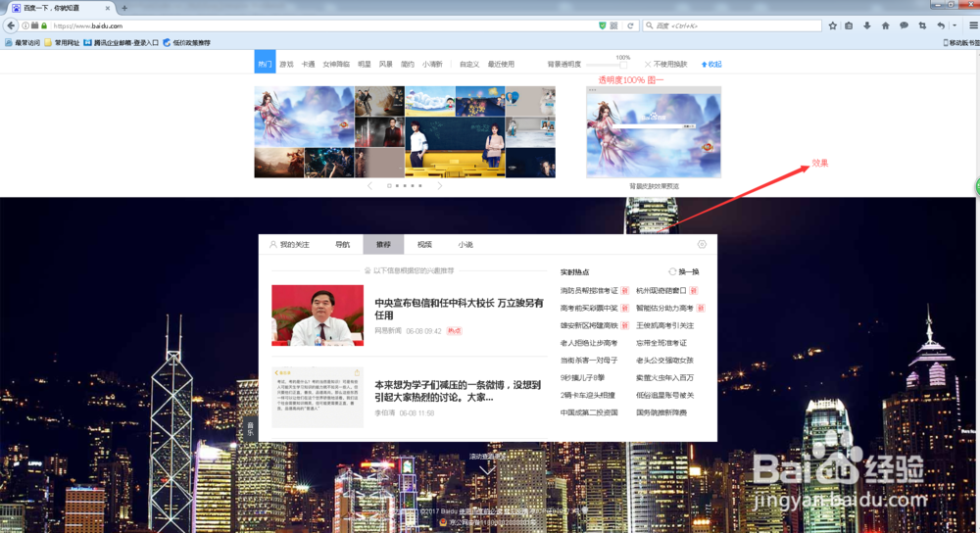The width and height of the screenshot is (980, 533).
Task: Reload the page with the refresh icon
Action: coord(630,25)
